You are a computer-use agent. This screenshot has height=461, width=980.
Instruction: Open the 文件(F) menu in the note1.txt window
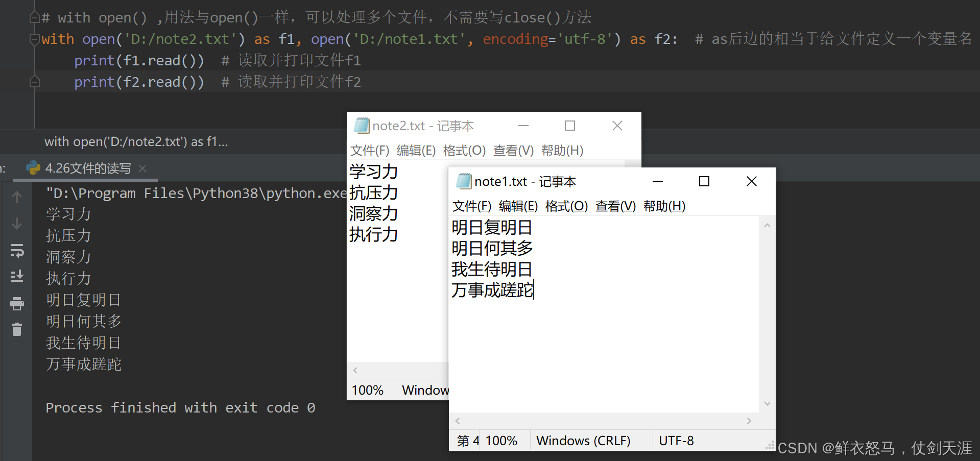[472, 206]
